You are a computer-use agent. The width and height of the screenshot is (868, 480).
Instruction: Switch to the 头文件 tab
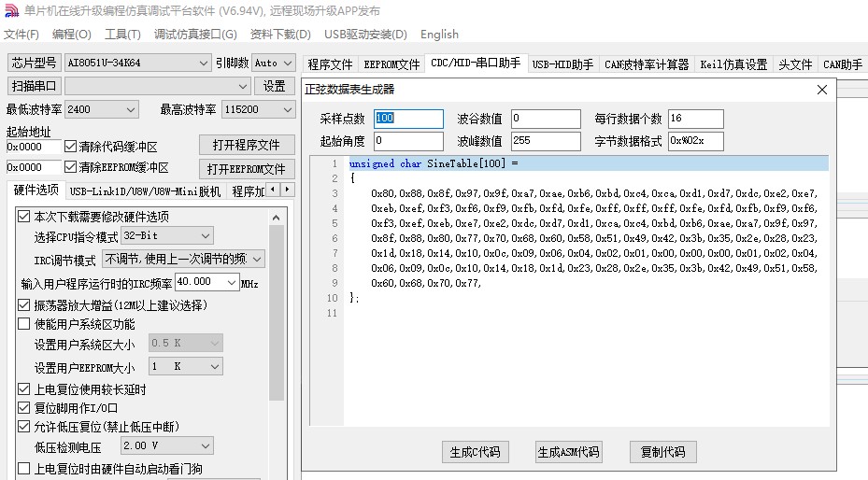795,64
